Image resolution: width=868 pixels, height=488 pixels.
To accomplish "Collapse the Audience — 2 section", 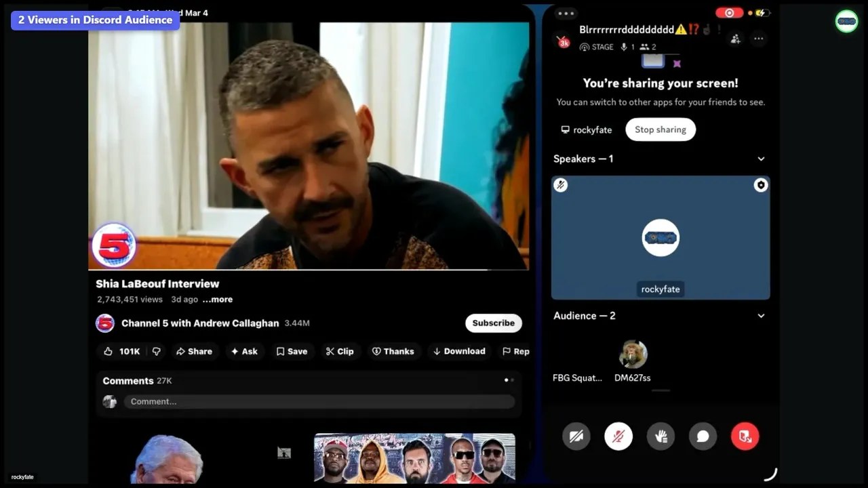I will click(x=761, y=316).
